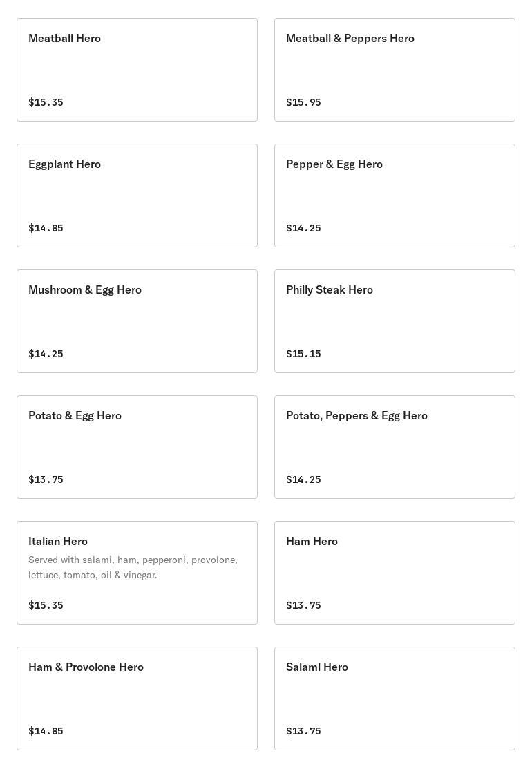Click the Italian Hero ingredients description

click(133, 567)
